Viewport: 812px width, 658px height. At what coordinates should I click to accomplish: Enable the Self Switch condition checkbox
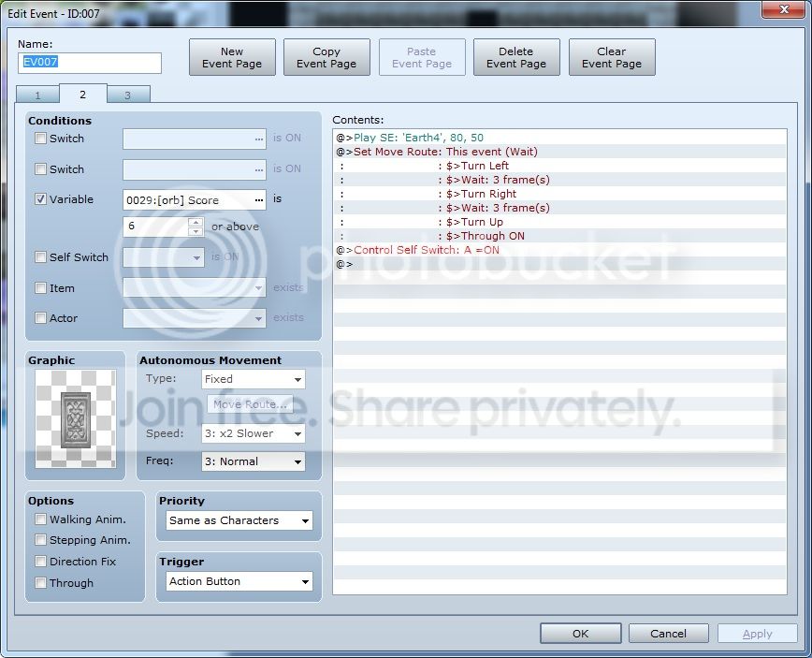click(x=40, y=257)
